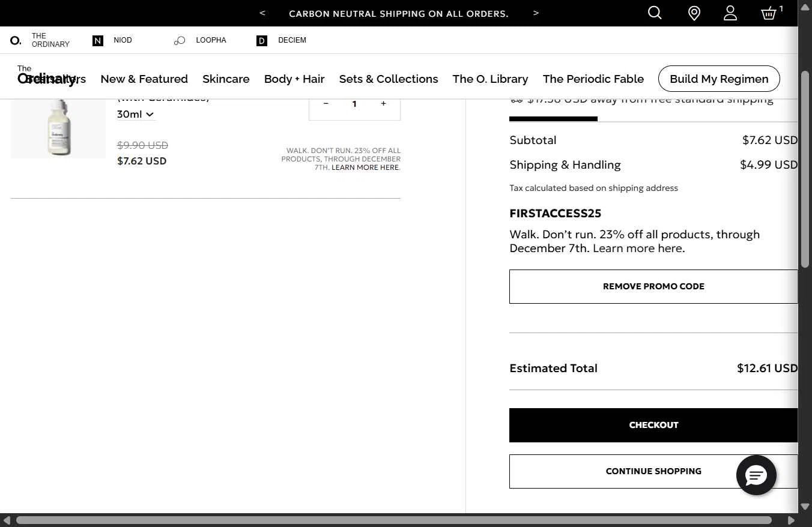This screenshot has width=812, height=527.
Task: Open The O. Library menu
Action: (x=490, y=79)
